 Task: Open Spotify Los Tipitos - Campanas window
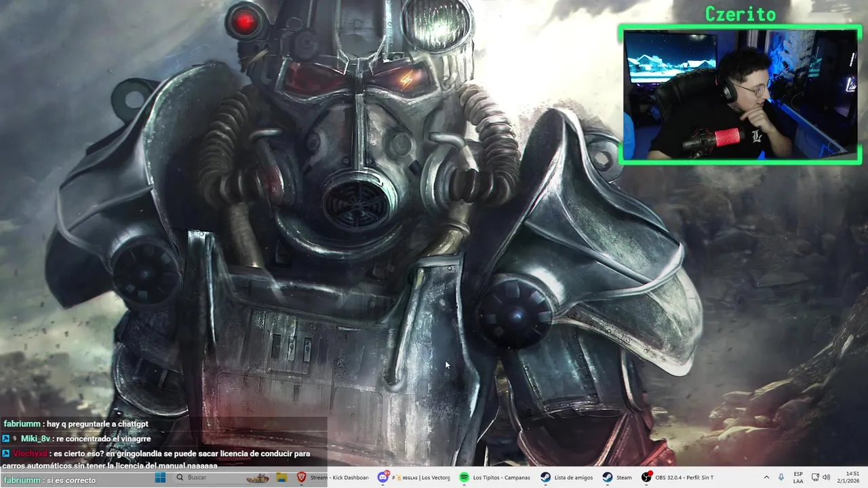point(496,477)
